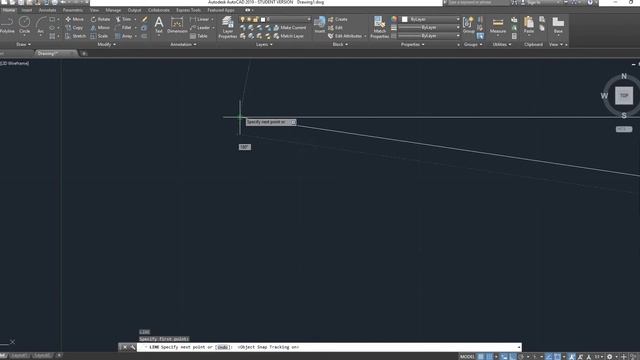Click the Copy tool
The image size is (640, 360).
point(74,28)
